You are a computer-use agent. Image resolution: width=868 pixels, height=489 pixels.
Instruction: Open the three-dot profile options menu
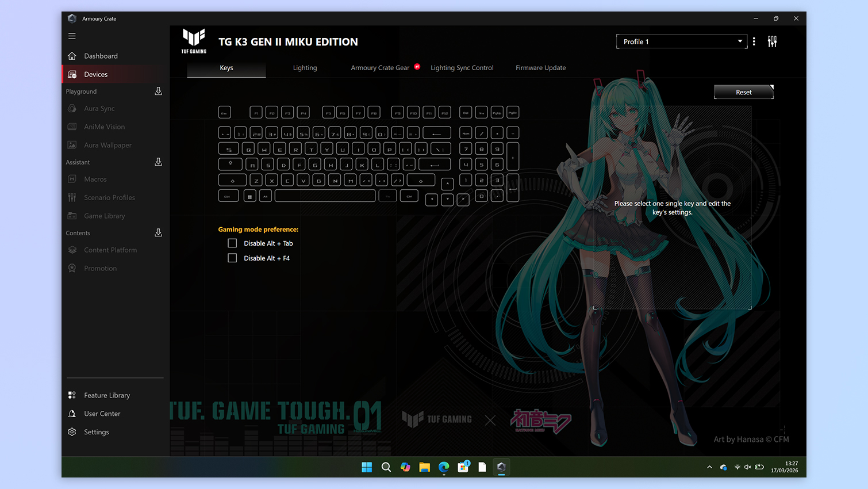pos(754,41)
